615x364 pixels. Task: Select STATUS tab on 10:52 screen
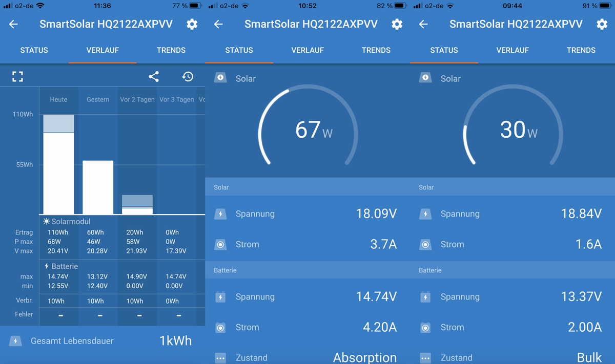pyautogui.click(x=239, y=50)
